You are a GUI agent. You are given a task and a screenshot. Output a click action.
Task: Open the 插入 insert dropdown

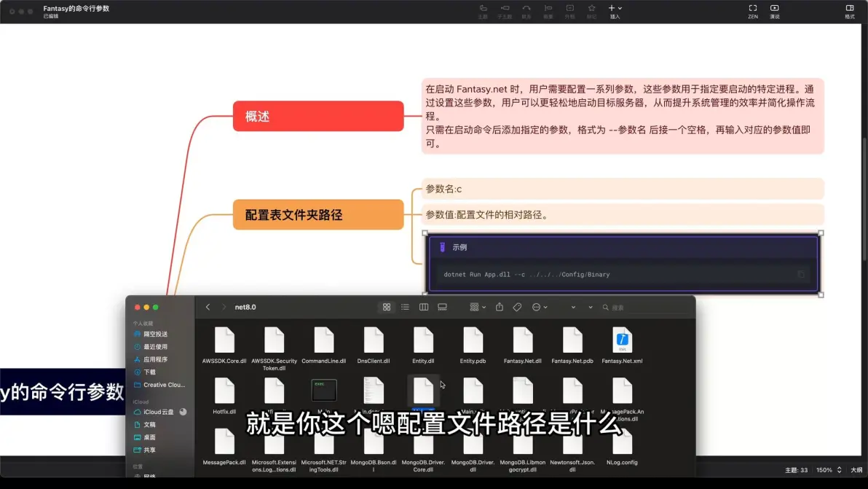[x=615, y=11]
